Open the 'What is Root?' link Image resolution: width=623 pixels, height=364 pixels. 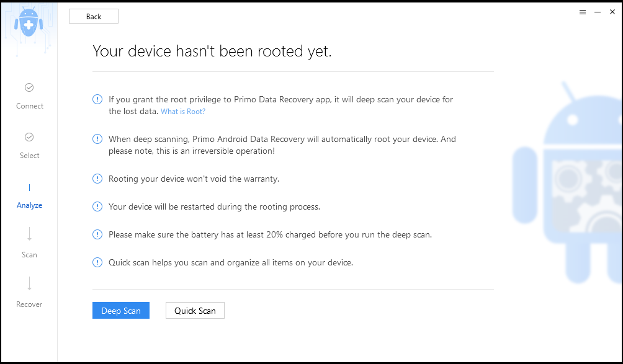click(183, 112)
